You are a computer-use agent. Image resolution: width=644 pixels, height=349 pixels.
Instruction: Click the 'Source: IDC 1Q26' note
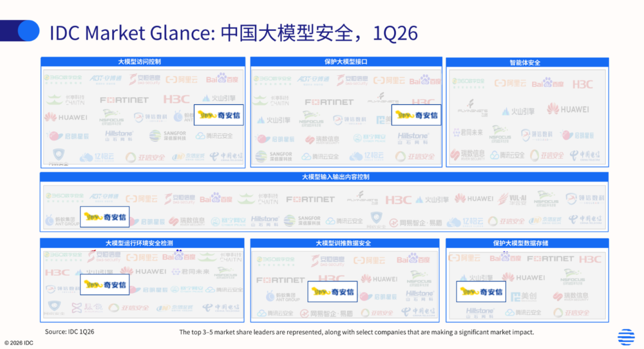point(70,332)
